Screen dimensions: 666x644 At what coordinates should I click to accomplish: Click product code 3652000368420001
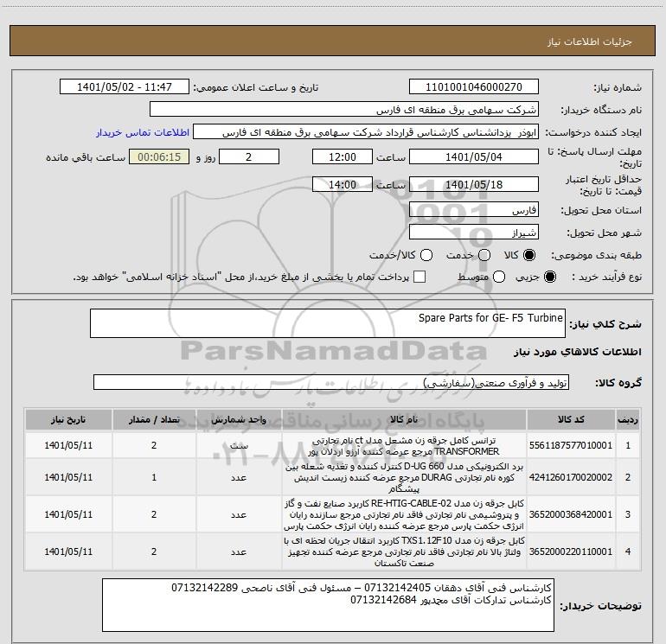pyautogui.click(x=571, y=514)
